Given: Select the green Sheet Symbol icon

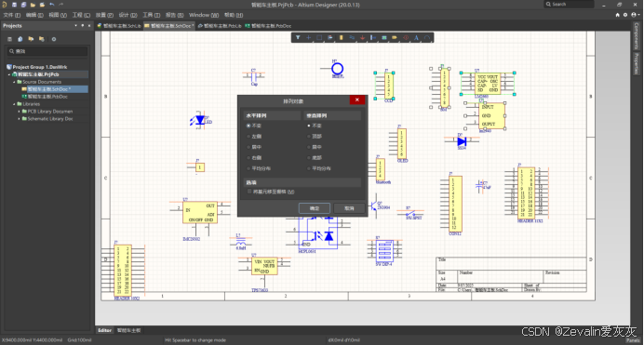Looking at the screenshot, I should pyautogui.click(x=384, y=38).
